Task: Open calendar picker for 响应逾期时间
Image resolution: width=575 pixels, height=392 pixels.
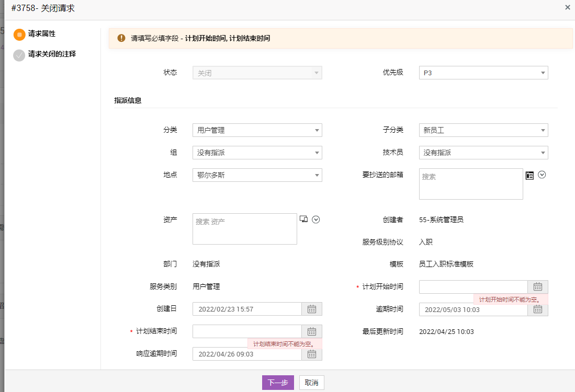Action: [x=311, y=354]
